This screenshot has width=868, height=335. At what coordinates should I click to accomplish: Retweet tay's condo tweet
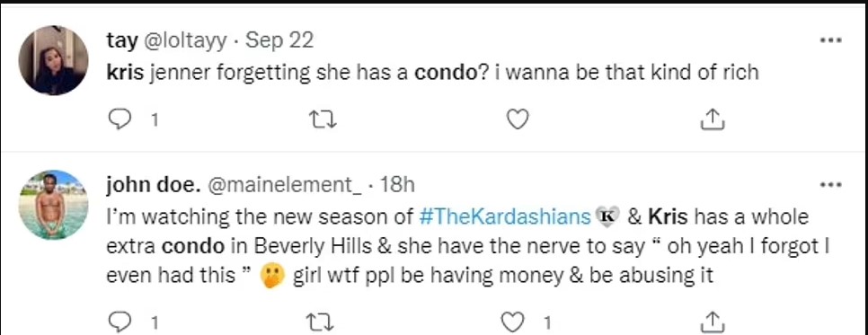pos(323,119)
